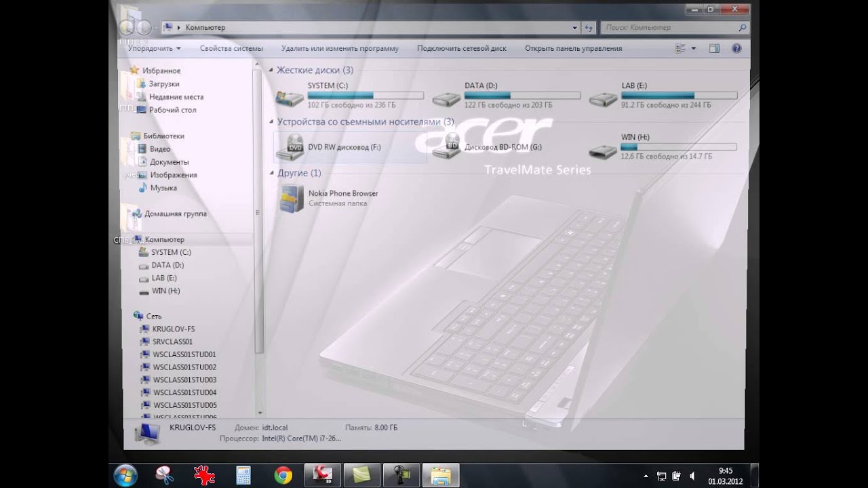Click the help question mark icon
The image size is (868, 488).
coord(736,48)
